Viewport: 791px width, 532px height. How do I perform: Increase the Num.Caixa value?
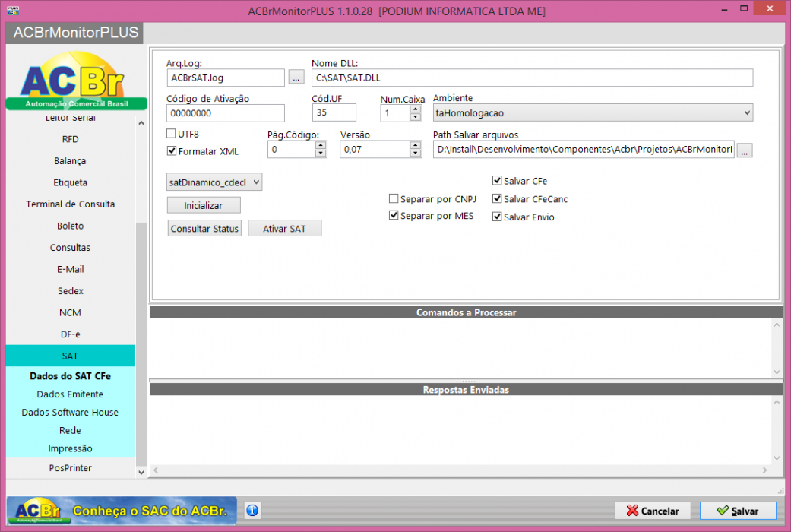pyautogui.click(x=415, y=109)
